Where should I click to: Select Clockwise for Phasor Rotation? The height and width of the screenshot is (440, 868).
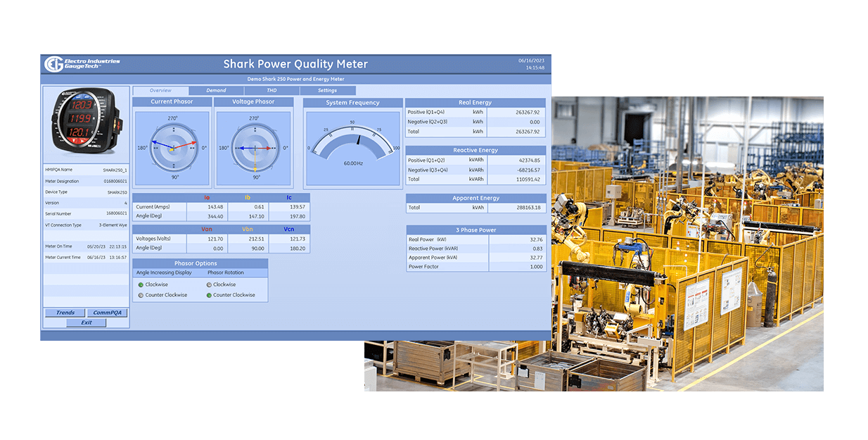(x=221, y=284)
